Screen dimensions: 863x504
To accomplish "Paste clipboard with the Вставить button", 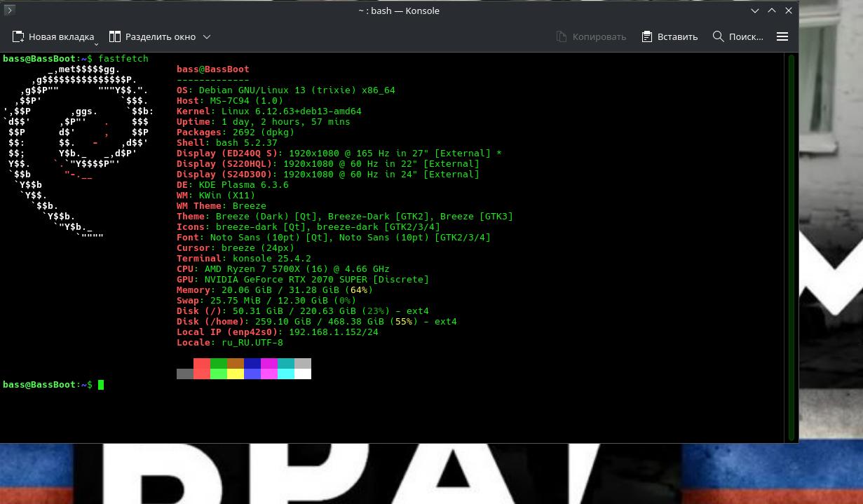I will (670, 36).
